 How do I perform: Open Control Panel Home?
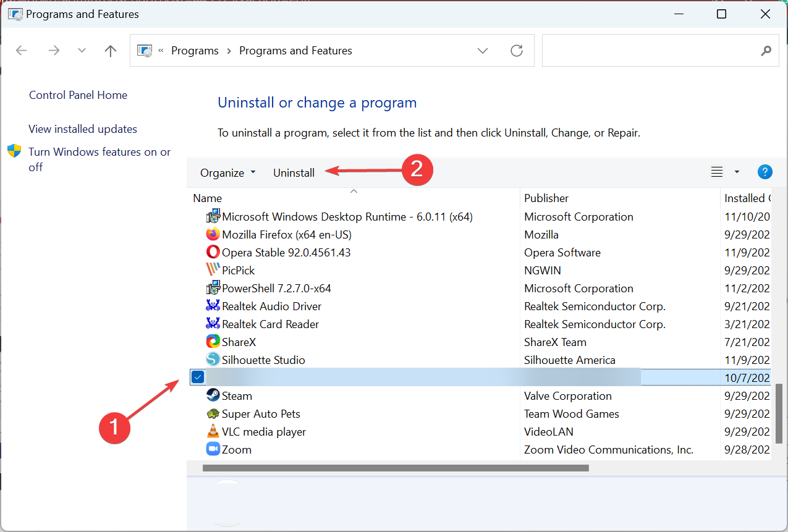coord(78,95)
